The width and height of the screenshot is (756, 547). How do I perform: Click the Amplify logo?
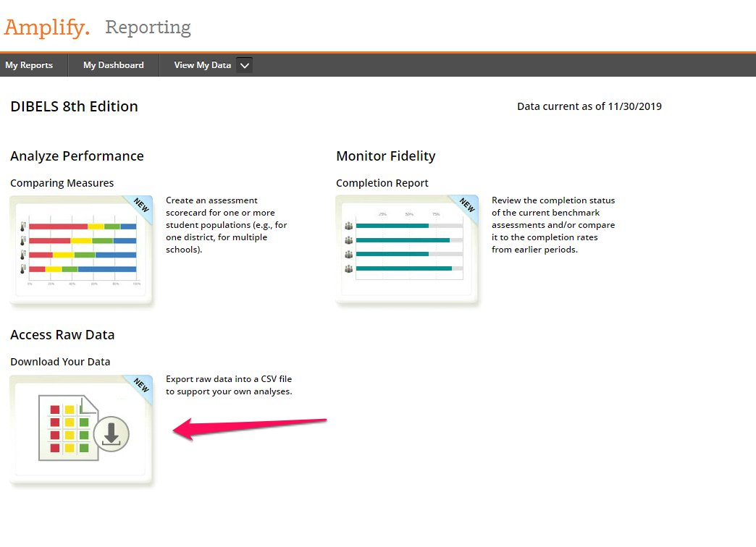coord(47,27)
